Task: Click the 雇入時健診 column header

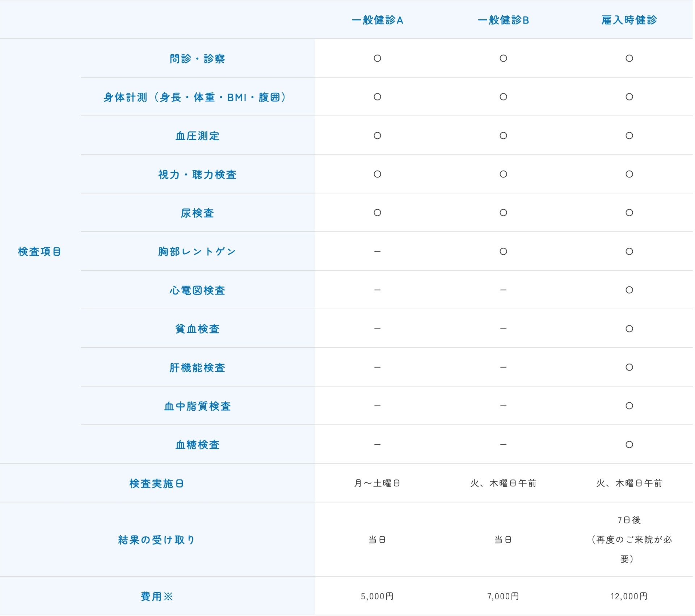Action: 629,20
